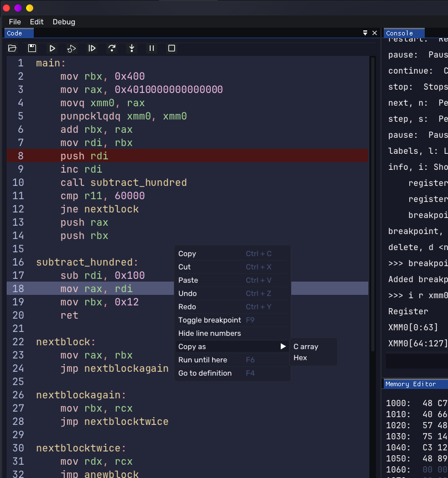Viewport: 448px width, 478px height.
Task: Click 'punpcklqdq xmm0, xmm0' line
Action: tap(123, 116)
